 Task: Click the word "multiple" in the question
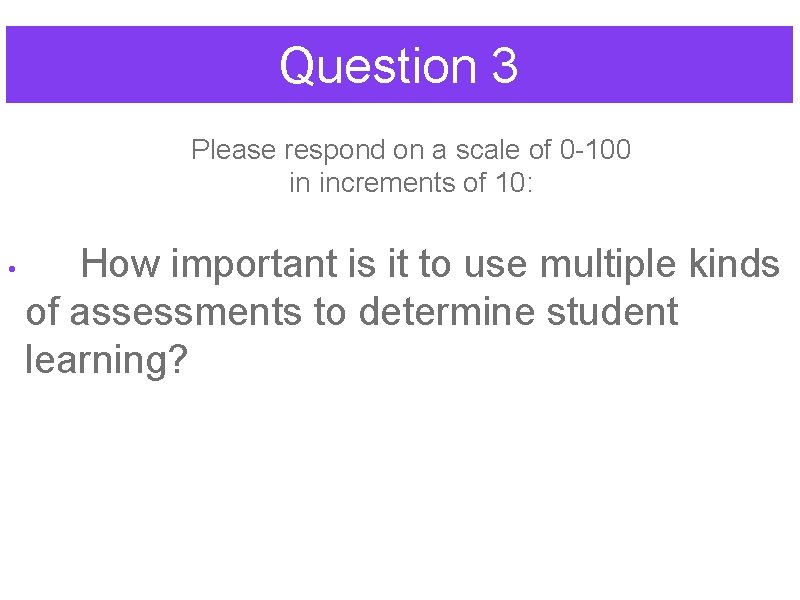click(x=608, y=264)
